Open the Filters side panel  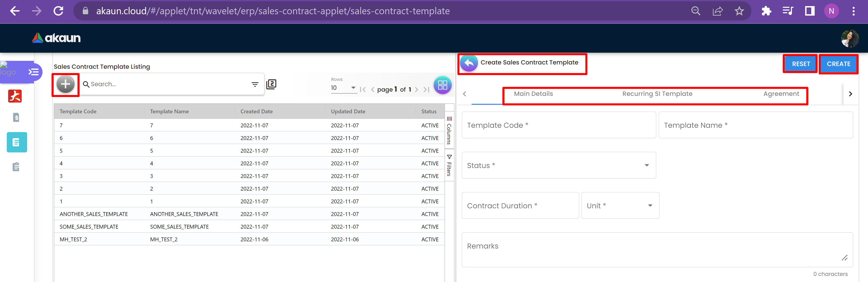449,166
